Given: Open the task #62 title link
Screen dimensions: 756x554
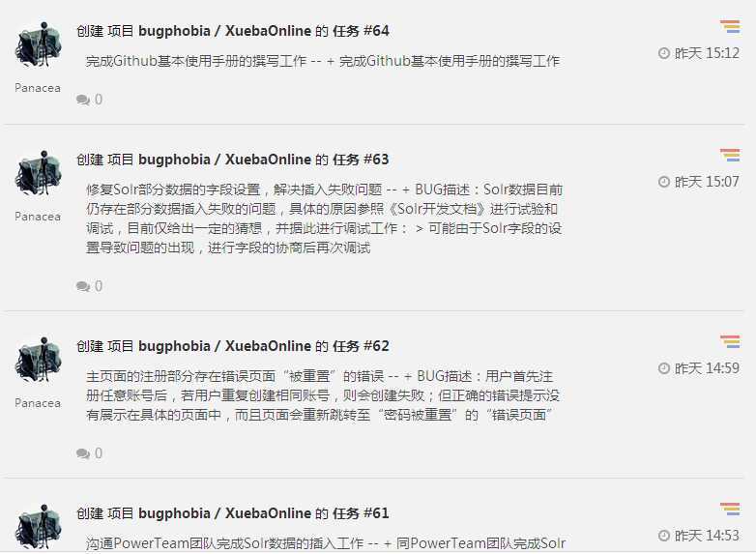Looking at the screenshot, I should pos(233,346).
